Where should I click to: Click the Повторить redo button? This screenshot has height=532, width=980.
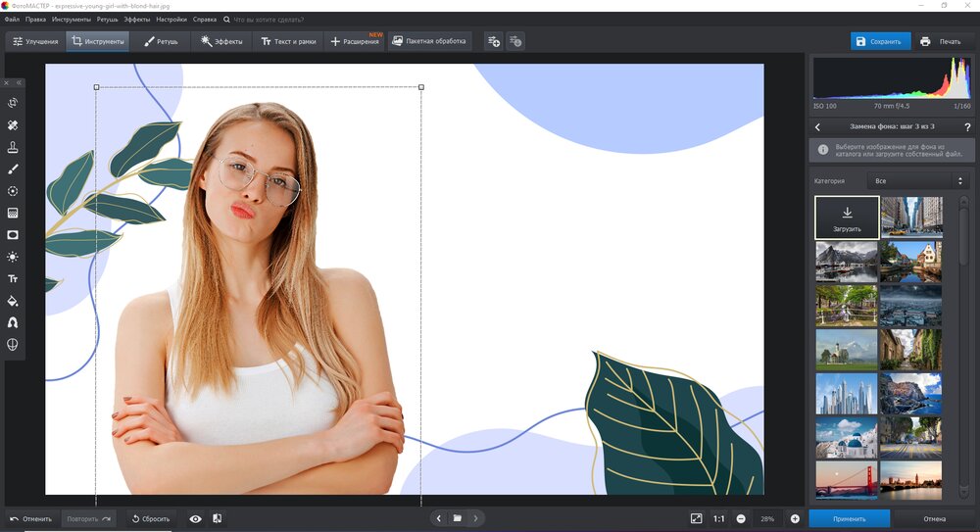tap(88, 519)
